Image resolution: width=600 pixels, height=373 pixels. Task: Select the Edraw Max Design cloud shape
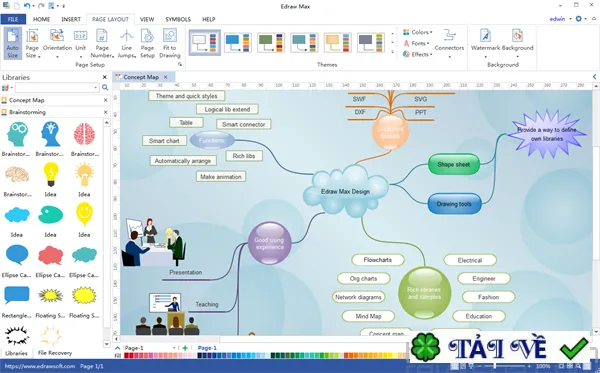click(345, 191)
